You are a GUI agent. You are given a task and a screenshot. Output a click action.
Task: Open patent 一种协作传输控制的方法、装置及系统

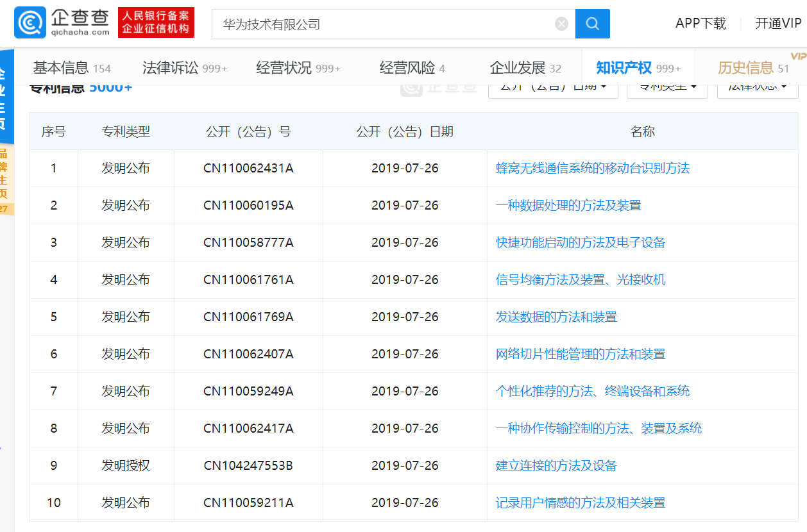pos(599,428)
